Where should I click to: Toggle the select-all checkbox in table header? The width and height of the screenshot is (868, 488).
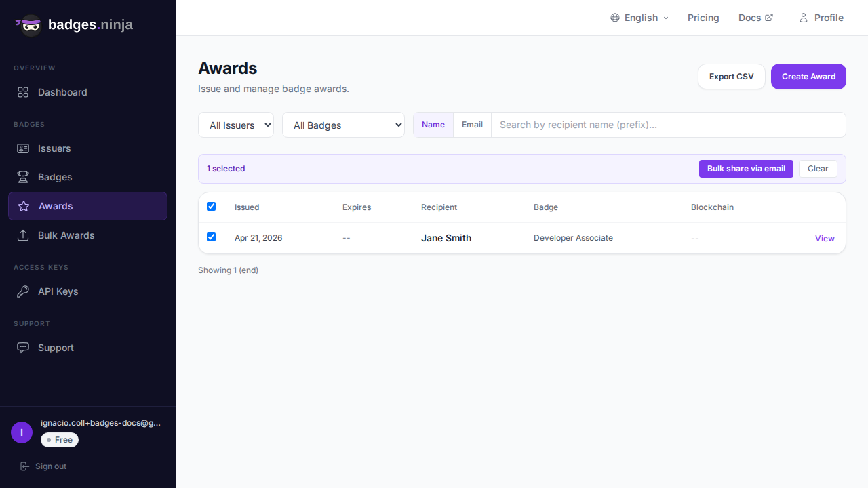click(x=211, y=206)
